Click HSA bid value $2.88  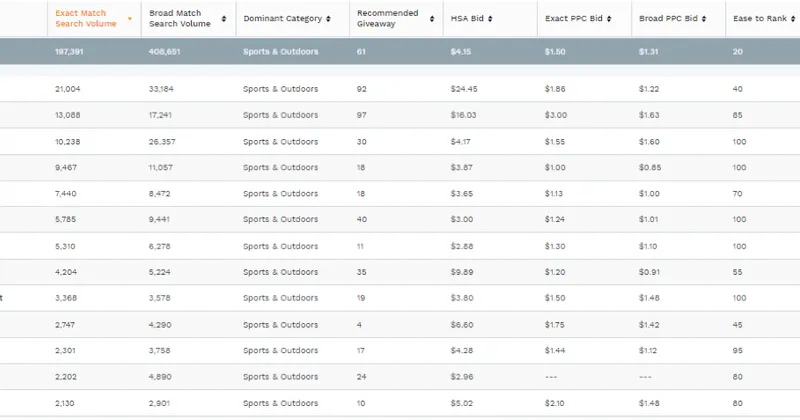tap(462, 246)
